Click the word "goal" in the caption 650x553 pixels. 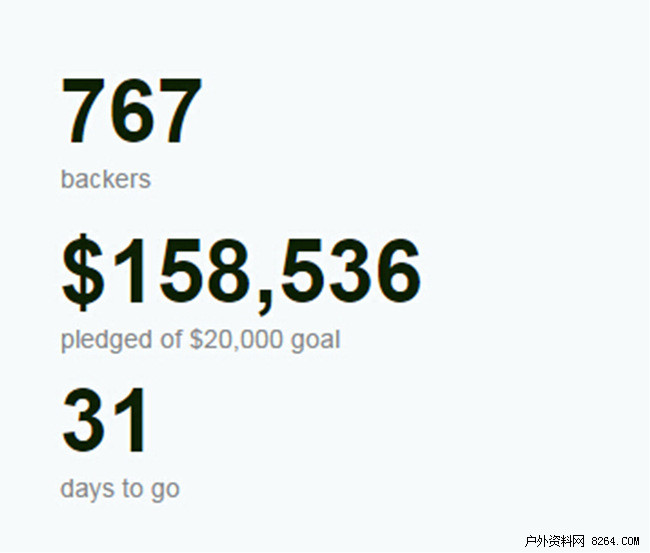315,341
